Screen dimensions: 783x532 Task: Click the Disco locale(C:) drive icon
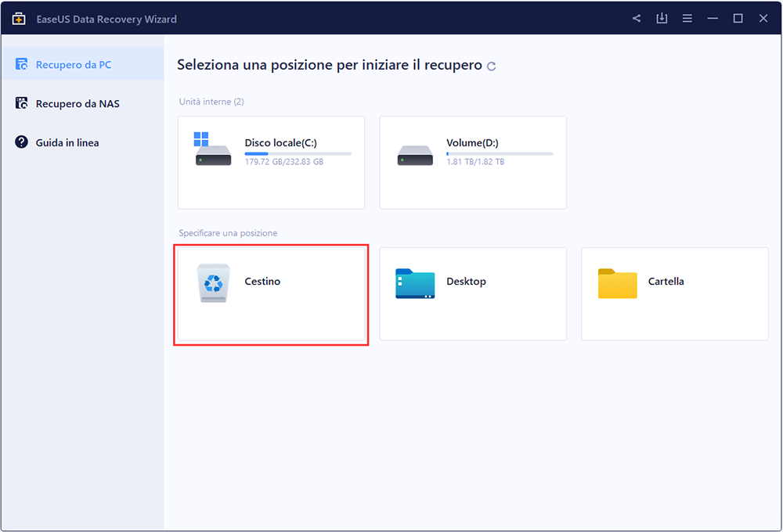click(x=212, y=149)
